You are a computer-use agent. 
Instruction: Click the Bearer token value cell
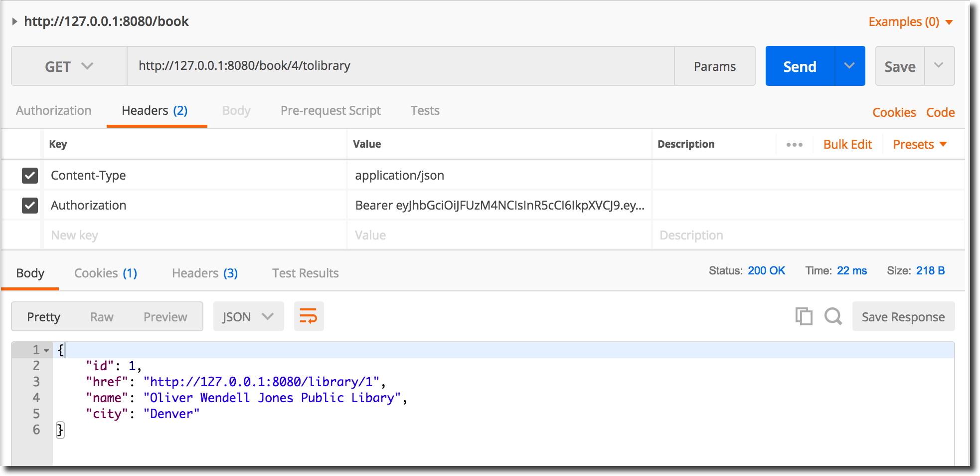click(499, 205)
